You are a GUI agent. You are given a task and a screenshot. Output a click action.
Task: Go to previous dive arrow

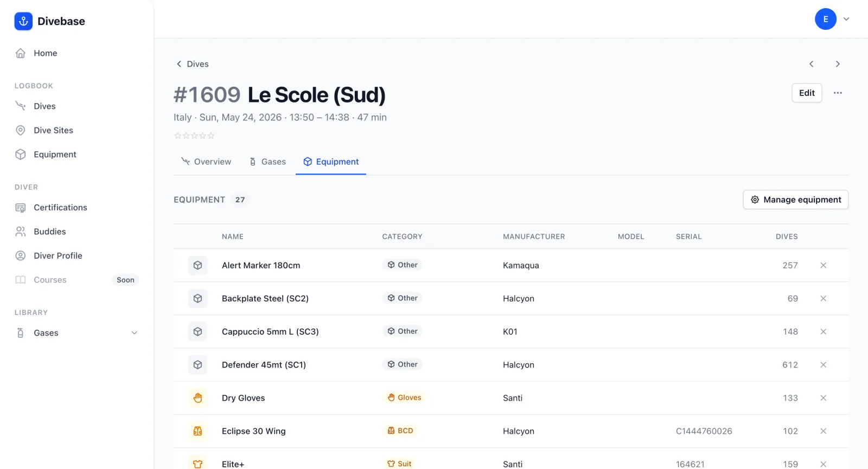pos(812,64)
